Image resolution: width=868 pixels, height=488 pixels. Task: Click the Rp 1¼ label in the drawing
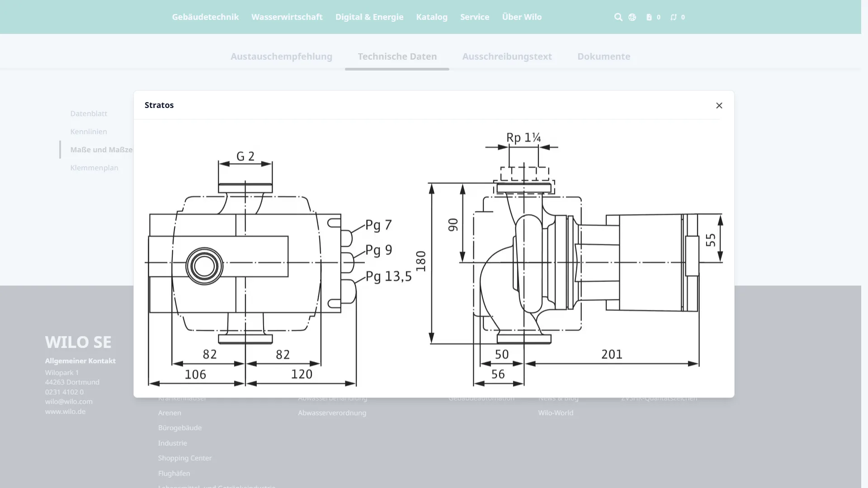click(x=524, y=137)
